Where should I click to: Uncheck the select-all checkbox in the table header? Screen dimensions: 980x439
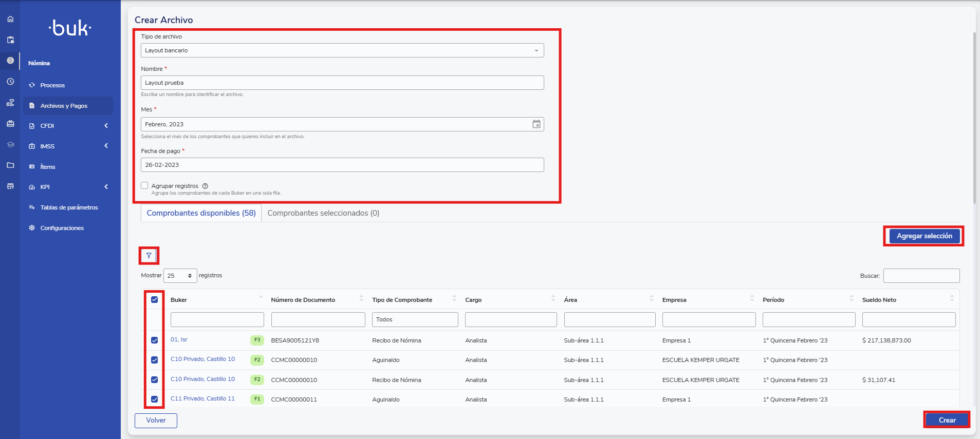(x=154, y=299)
